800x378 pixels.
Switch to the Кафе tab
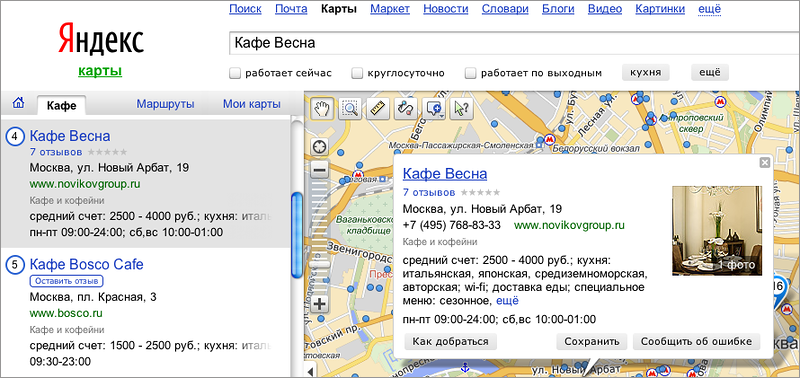(x=62, y=105)
